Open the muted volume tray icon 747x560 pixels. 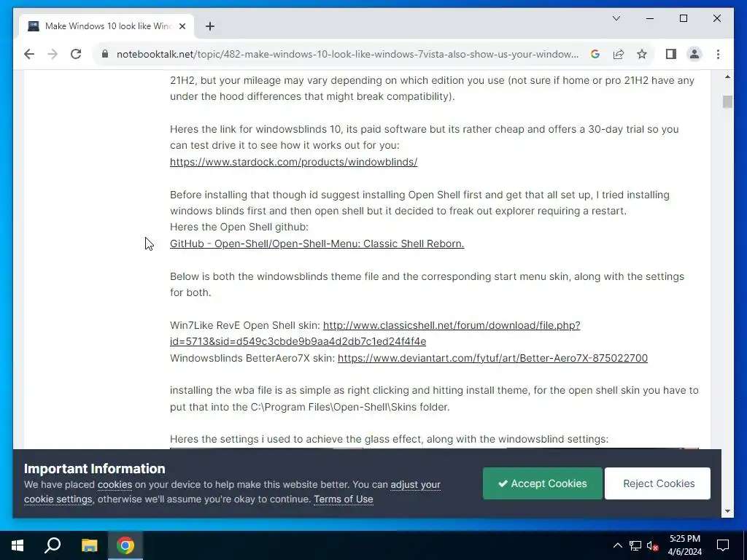click(652, 545)
